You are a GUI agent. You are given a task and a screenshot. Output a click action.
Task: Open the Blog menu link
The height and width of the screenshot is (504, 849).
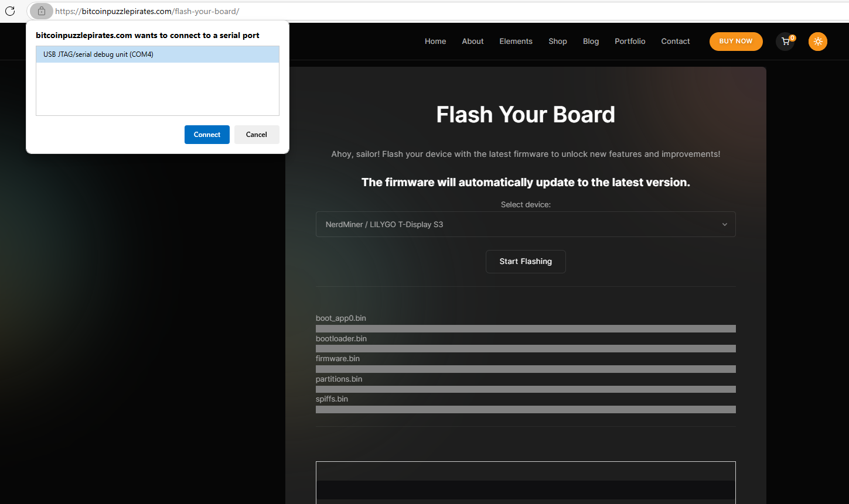coord(591,42)
